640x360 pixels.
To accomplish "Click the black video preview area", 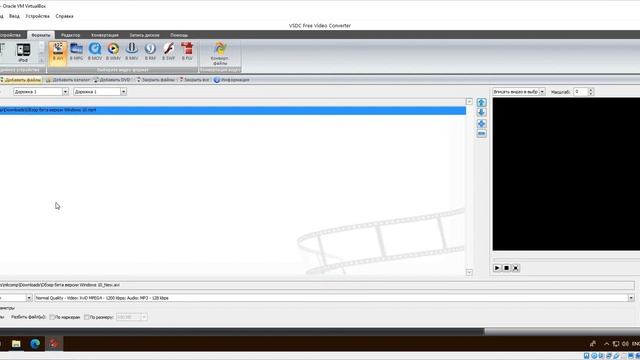I will [566, 174].
